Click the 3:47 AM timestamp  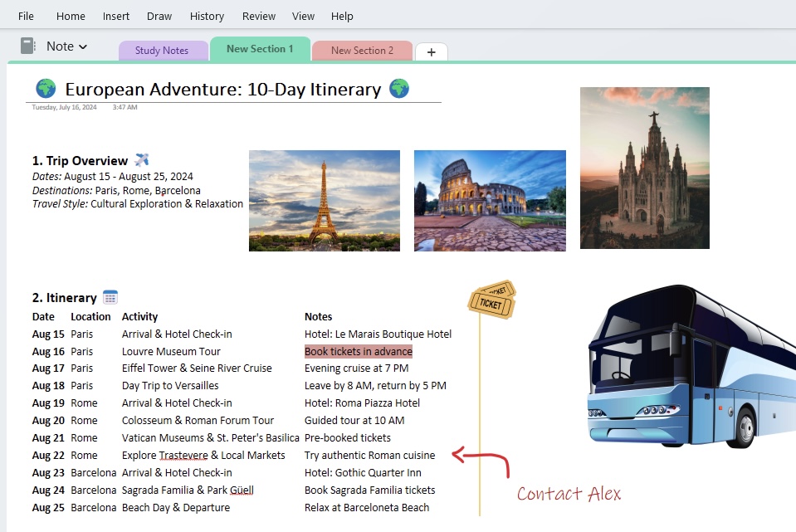pos(125,107)
